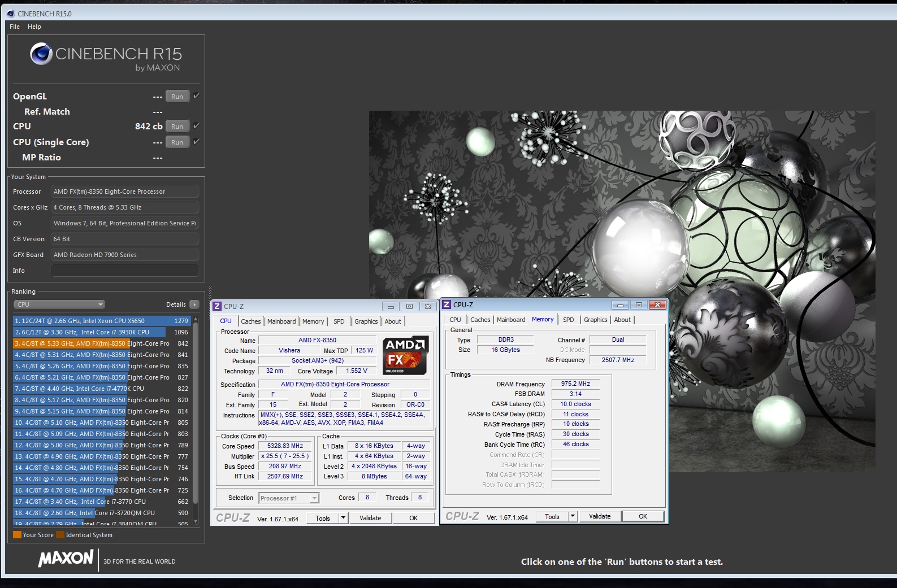Screen dimensions: 897x588
Task: Switch to SPD tab in right CPU-Z
Action: [x=569, y=320]
